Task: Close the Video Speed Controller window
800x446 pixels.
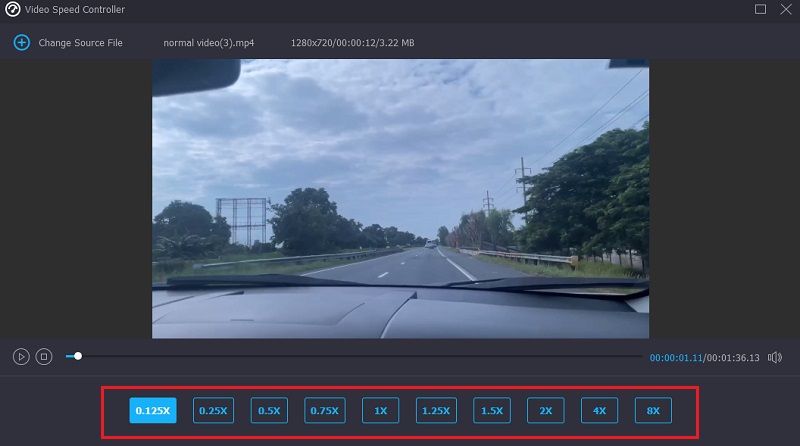Action: [785, 9]
